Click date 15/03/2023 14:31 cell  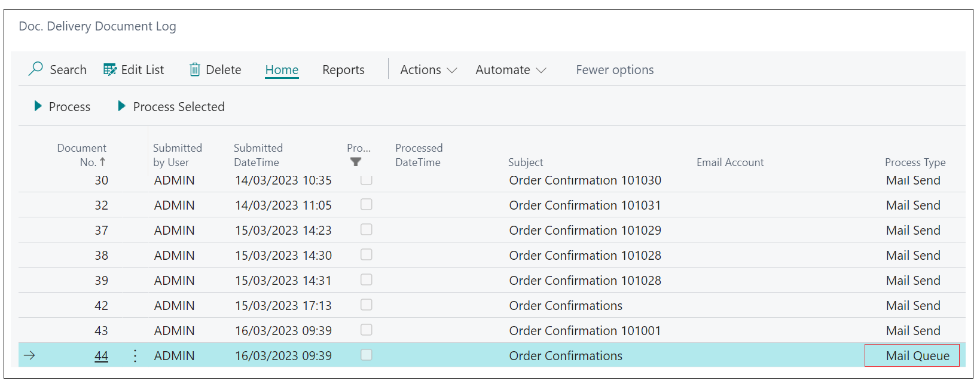tap(283, 281)
